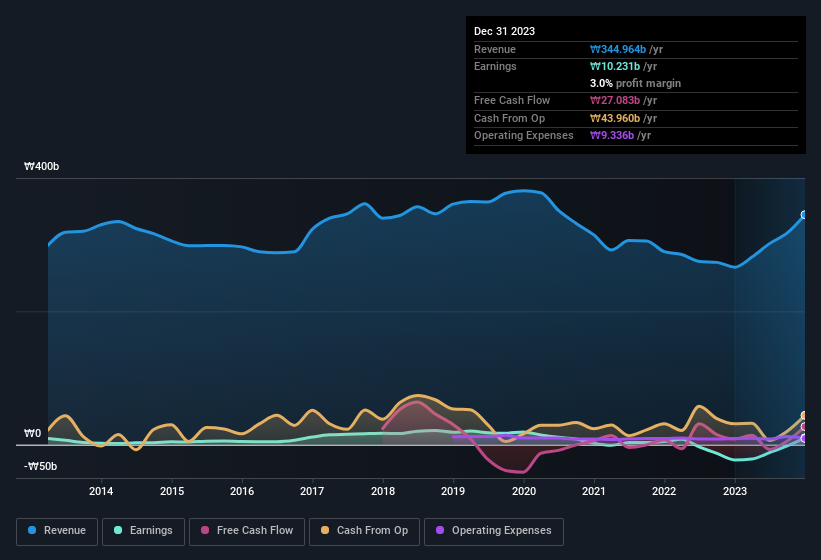This screenshot has height=560, width=821.
Task: Click the 2015 x-axis label
Action: point(172,491)
